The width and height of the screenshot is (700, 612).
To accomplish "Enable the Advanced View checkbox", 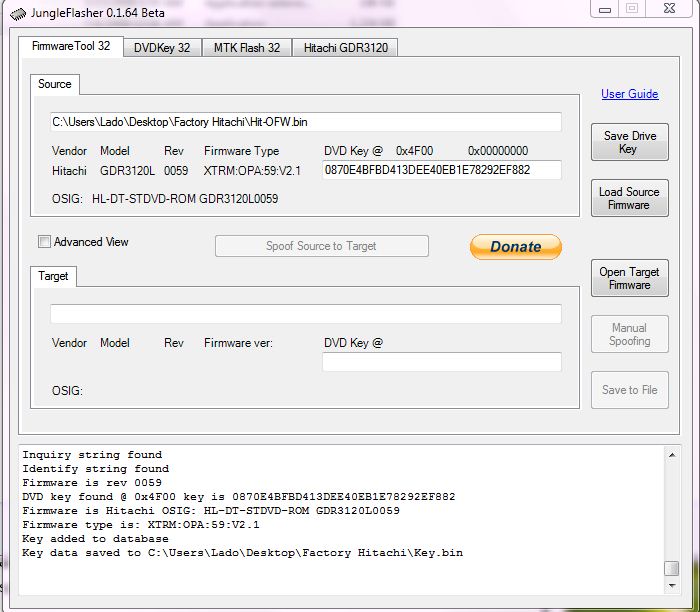I will [x=44, y=242].
